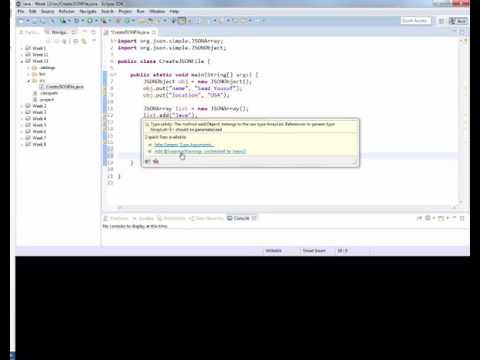480x360 pixels.
Task: Click the New file toolbar icon
Action: tap(21, 21)
